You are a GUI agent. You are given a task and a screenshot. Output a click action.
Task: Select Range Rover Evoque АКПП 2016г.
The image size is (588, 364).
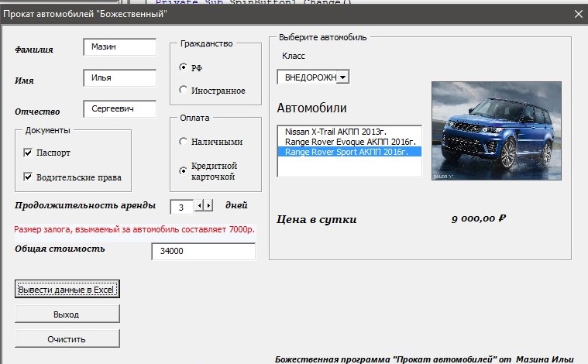tap(349, 142)
